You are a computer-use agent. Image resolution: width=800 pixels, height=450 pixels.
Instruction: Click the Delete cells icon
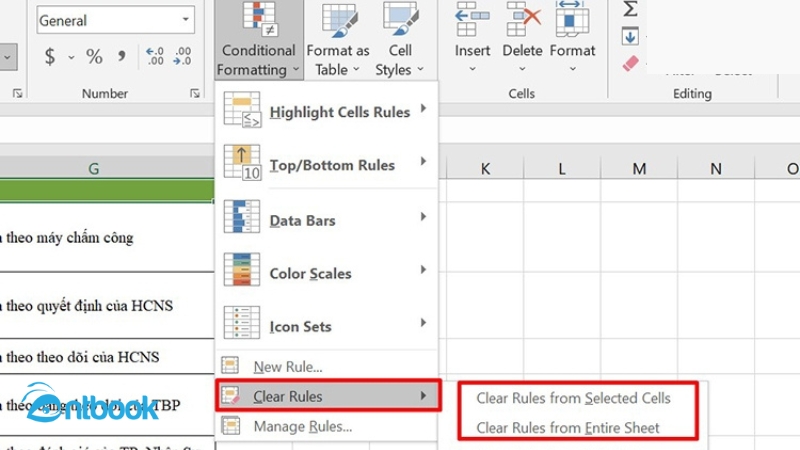click(x=522, y=20)
